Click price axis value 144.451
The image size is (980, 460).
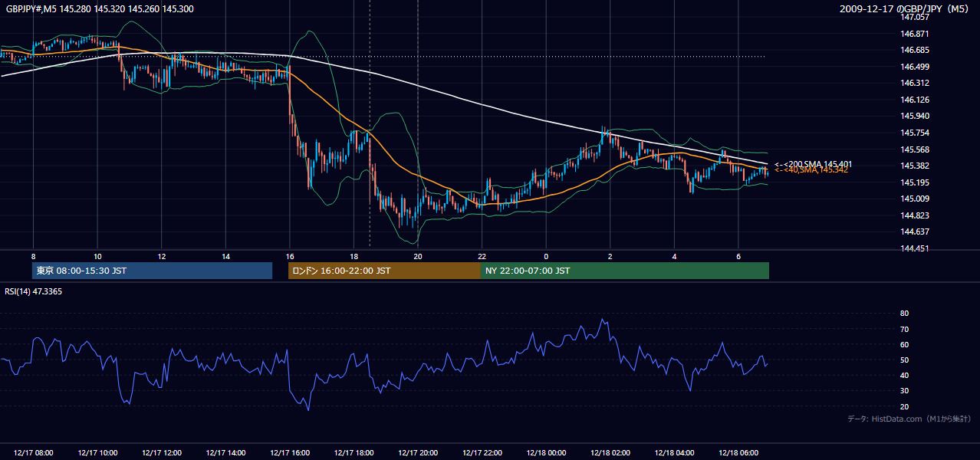(x=914, y=248)
